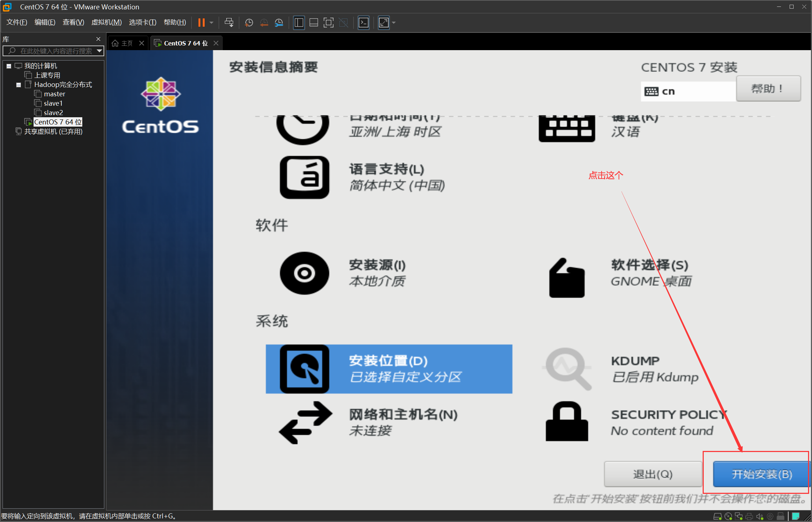Click the Send Ctrl+Alt+Del toolbar icon
The image size is (812, 522).
pyautogui.click(x=229, y=22)
